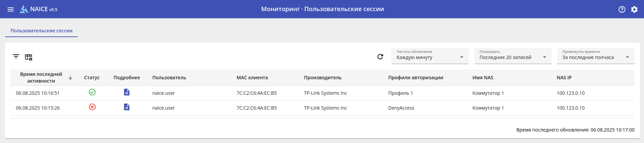The height and width of the screenshot is (143, 644).
Task: Open the table filter icon
Action: click(16, 56)
